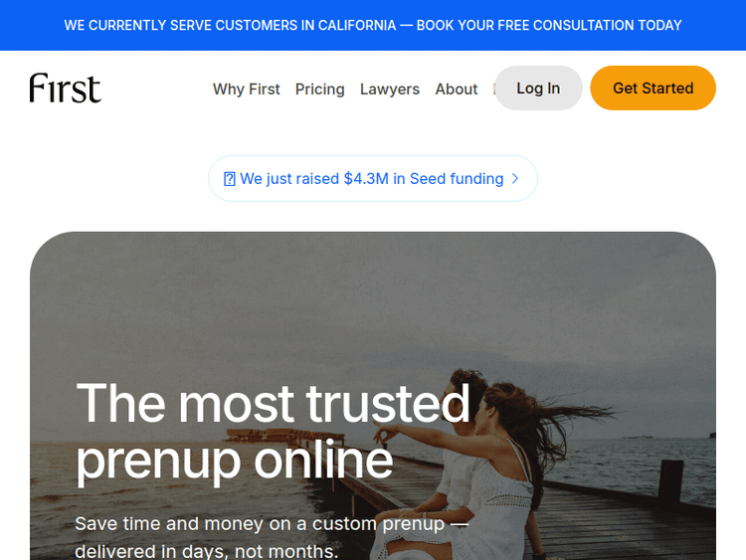Click the orange Get Started button

point(653,88)
